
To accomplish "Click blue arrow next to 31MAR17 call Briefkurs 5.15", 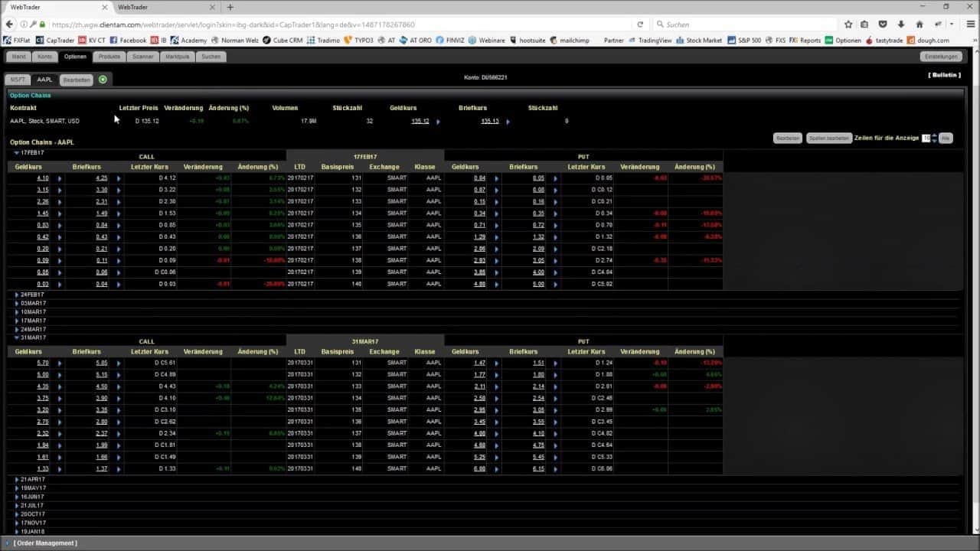I will pyautogui.click(x=119, y=375).
